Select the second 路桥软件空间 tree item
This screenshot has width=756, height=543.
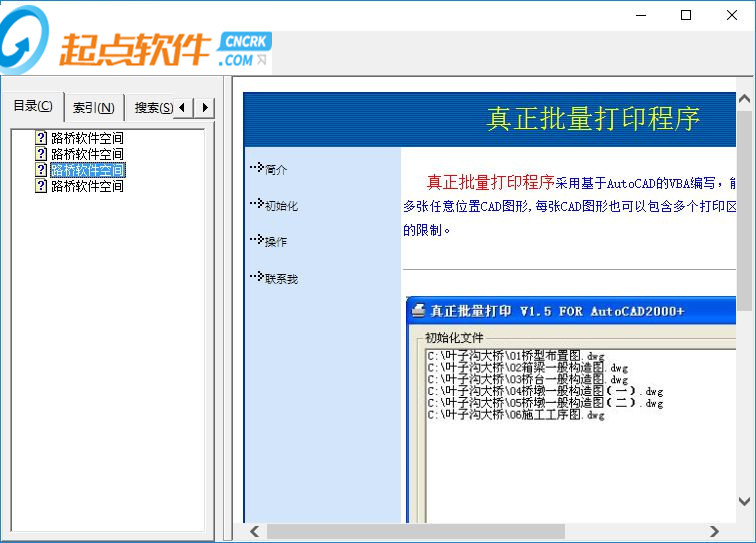(x=87, y=154)
